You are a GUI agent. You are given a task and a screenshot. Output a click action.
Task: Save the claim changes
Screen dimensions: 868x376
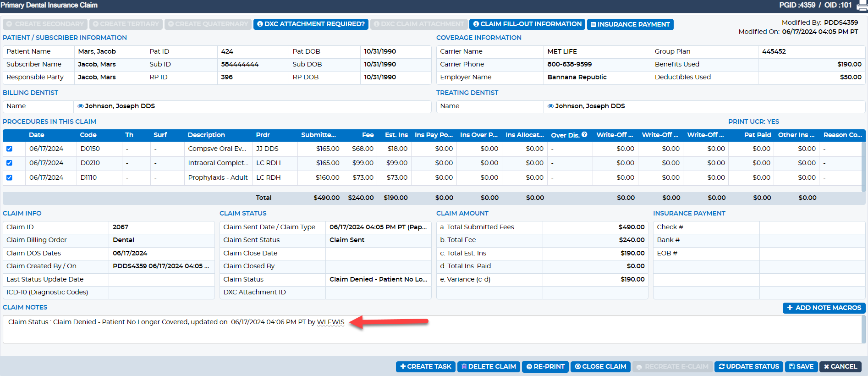pyautogui.click(x=801, y=366)
